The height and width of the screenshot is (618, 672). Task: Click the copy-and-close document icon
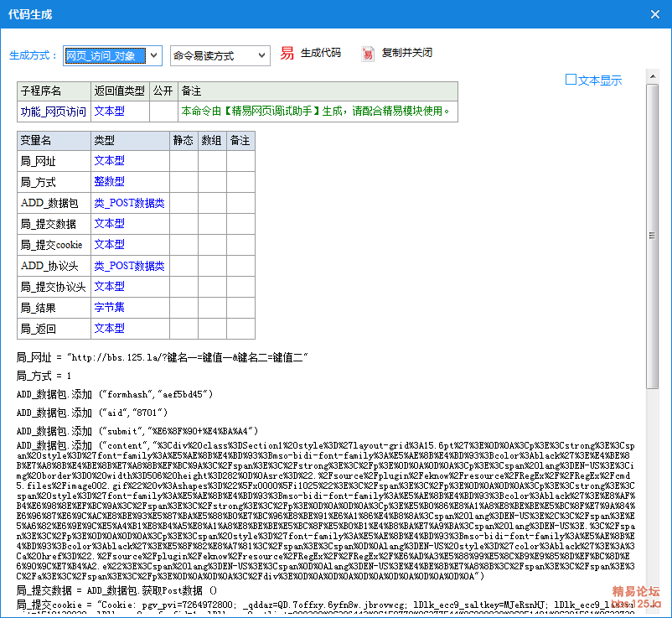[x=368, y=54]
